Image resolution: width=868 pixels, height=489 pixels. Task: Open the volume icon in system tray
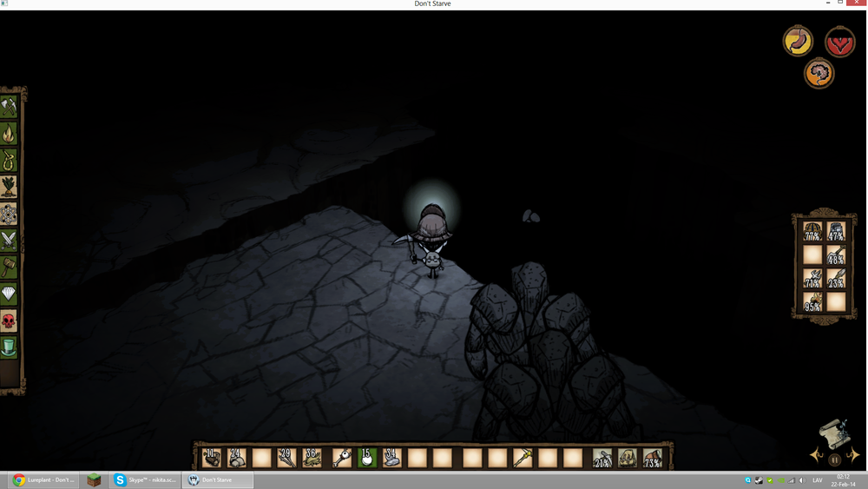[802, 480]
